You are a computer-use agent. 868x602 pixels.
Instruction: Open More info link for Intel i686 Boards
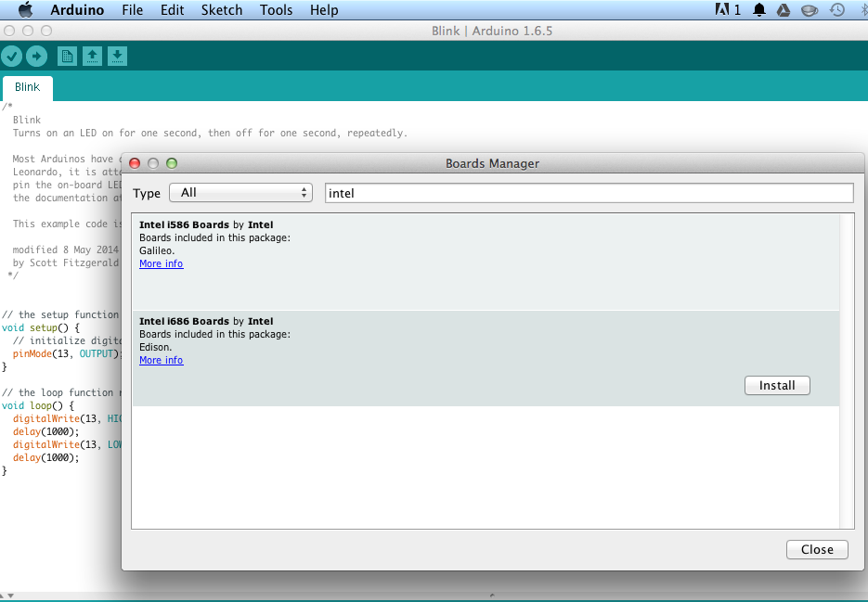162,360
